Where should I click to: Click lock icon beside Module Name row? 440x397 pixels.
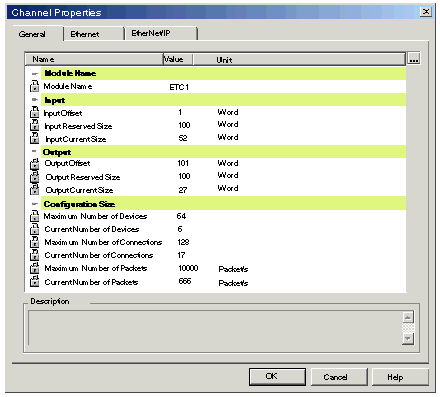(x=34, y=86)
